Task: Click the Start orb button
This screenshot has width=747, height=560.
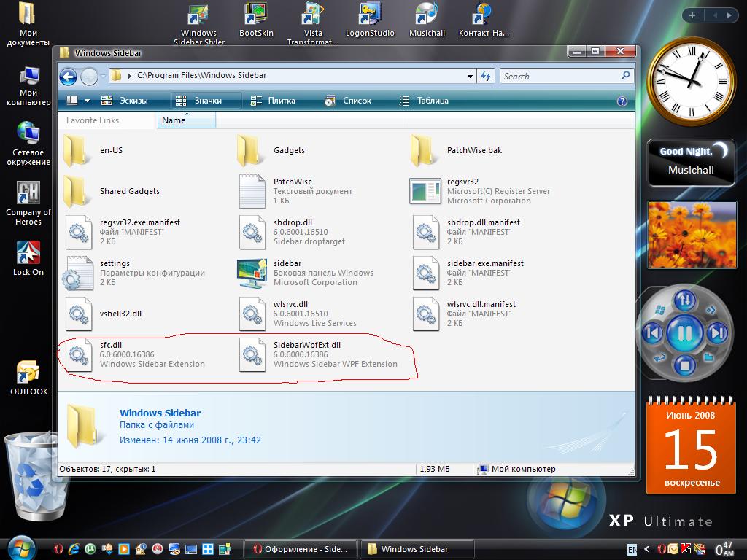Action: (20, 548)
